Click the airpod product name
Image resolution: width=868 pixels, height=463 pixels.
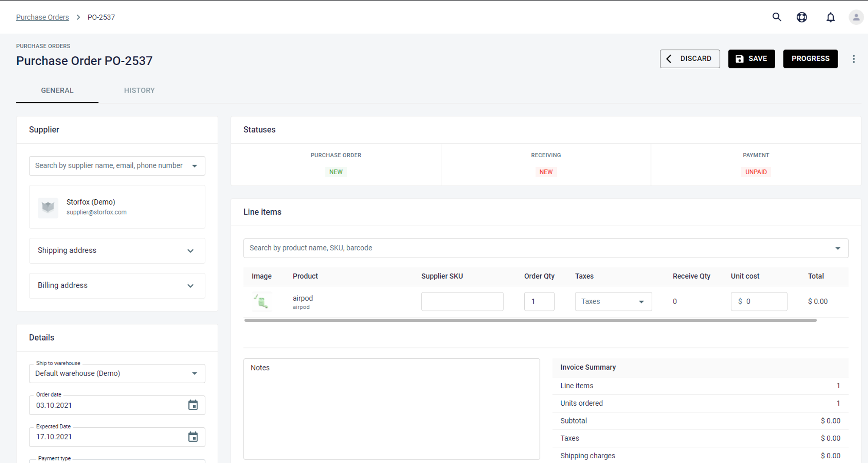tap(303, 298)
